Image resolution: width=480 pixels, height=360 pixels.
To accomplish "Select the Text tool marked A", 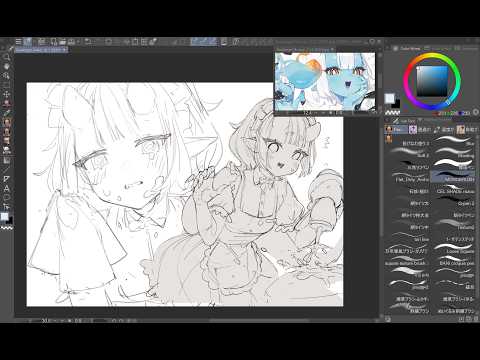I will [6, 189].
